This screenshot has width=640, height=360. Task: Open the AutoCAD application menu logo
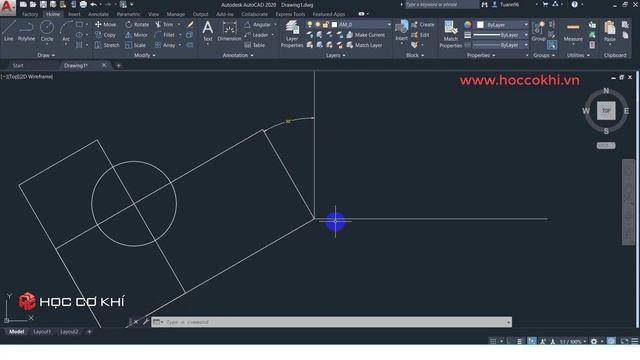point(7,7)
